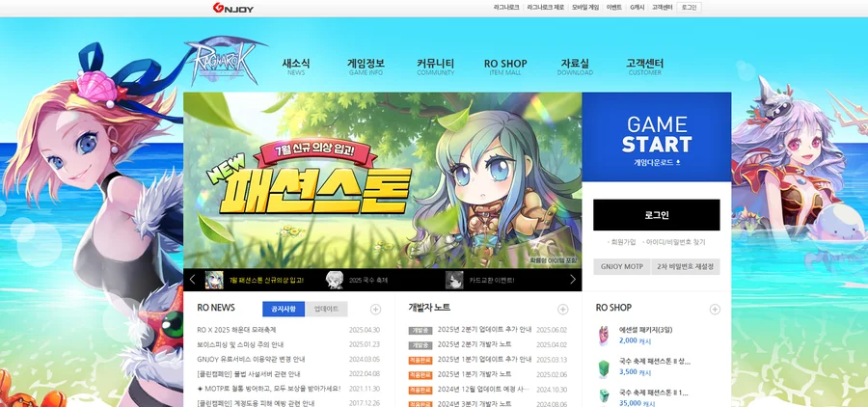The width and height of the screenshot is (868, 407).
Task: Open news [클린캠페인] 불법 사설서버 관련 안내
Action: click(x=250, y=374)
